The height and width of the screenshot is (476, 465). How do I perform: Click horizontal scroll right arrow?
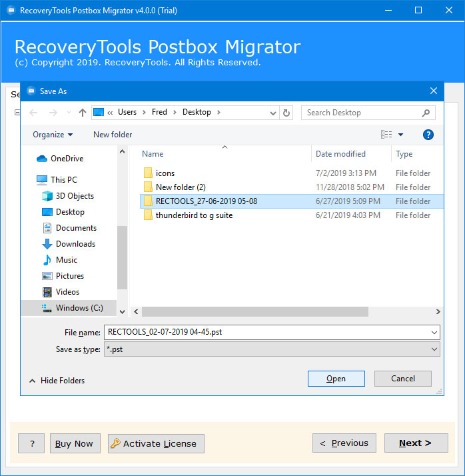438,312
